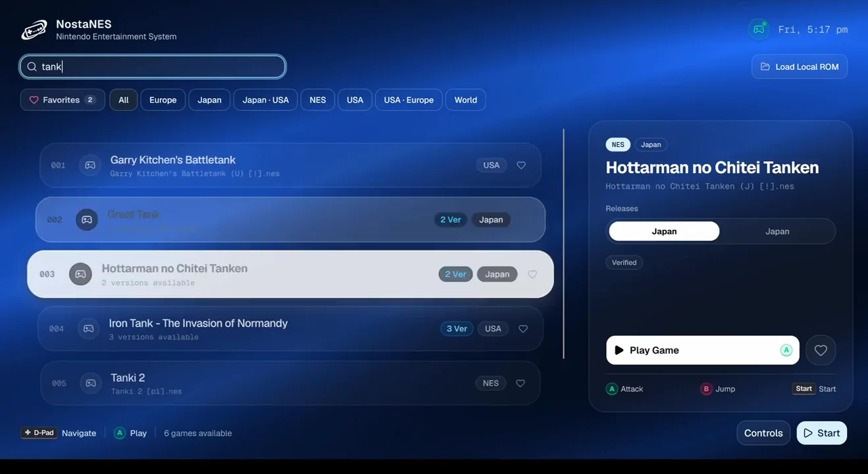
Task: Select the second Japan release option
Action: pyautogui.click(x=777, y=231)
